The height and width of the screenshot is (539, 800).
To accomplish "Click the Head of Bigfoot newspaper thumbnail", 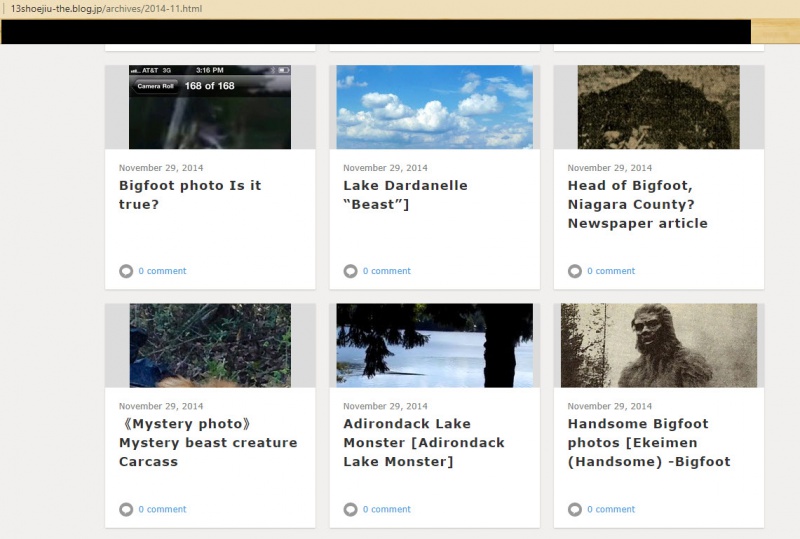I will point(658,107).
